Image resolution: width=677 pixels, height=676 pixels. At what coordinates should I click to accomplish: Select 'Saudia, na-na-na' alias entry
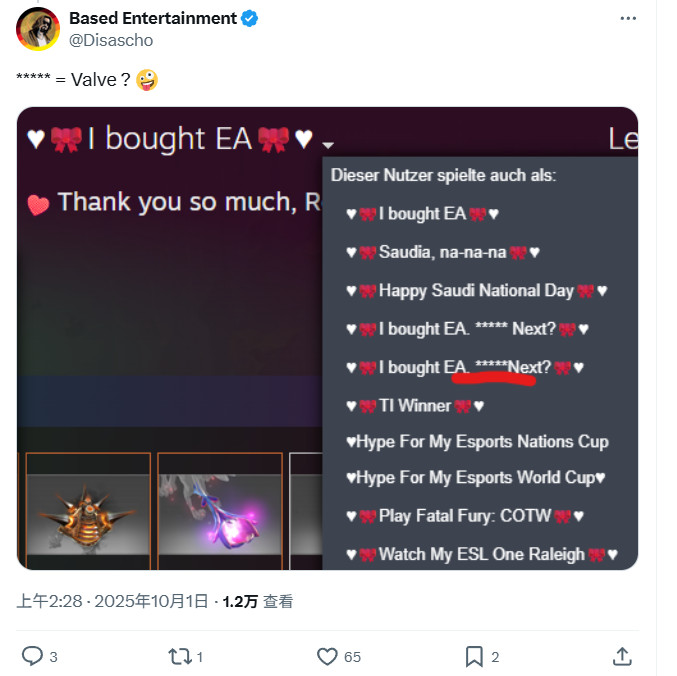pyautogui.click(x=442, y=252)
